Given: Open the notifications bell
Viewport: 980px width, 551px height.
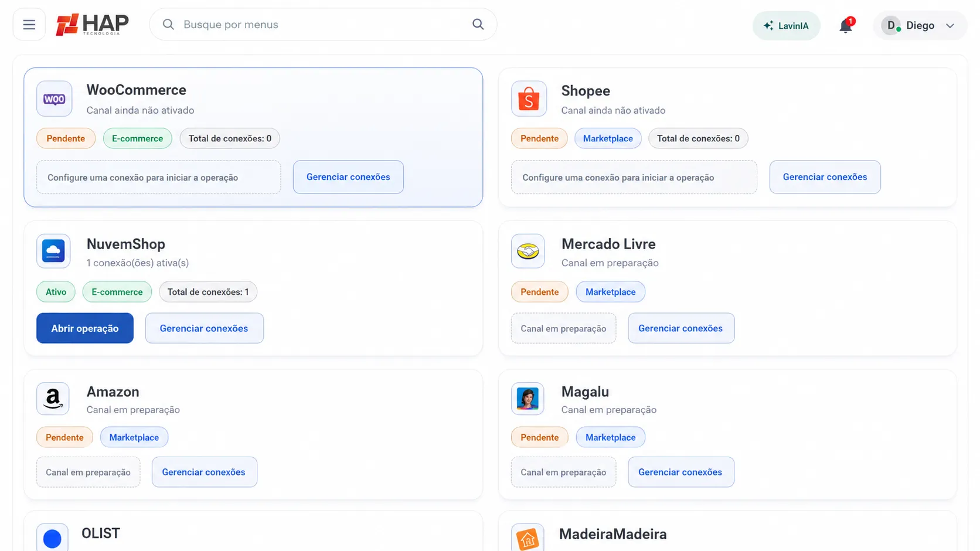Looking at the screenshot, I should pyautogui.click(x=846, y=26).
